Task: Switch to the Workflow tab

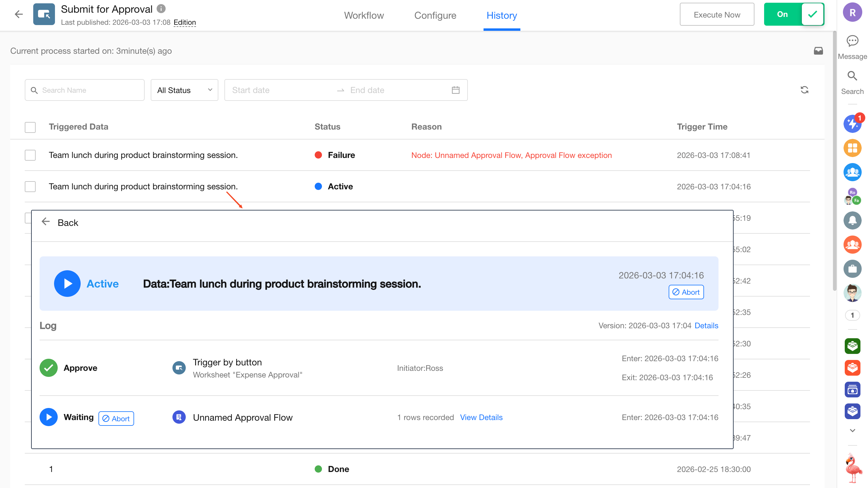Action: click(x=364, y=15)
